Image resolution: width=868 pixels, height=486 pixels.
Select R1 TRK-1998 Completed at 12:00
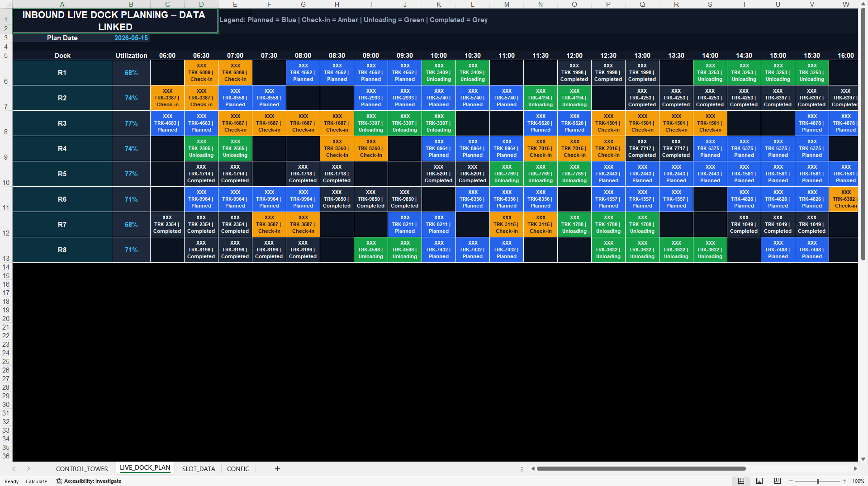coord(574,73)
